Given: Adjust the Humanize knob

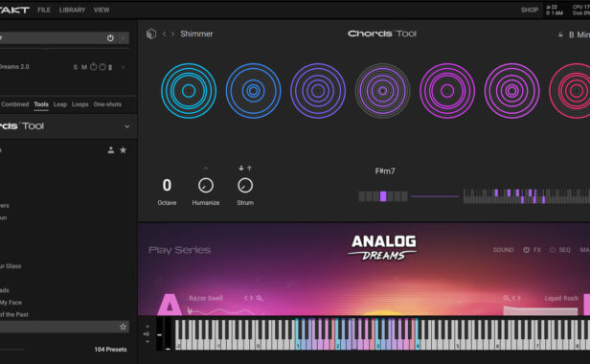Looking at the screenshot, I should coord(205,185).
